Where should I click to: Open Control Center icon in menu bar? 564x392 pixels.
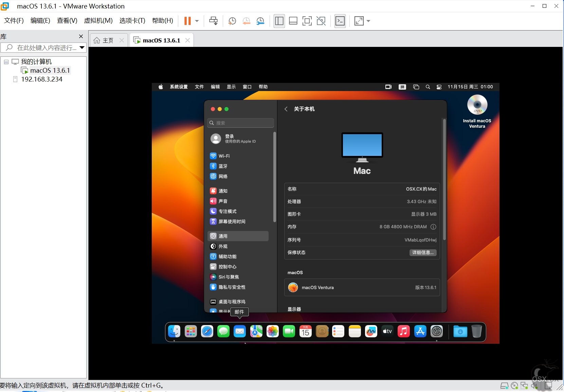(x=439, y=87)
